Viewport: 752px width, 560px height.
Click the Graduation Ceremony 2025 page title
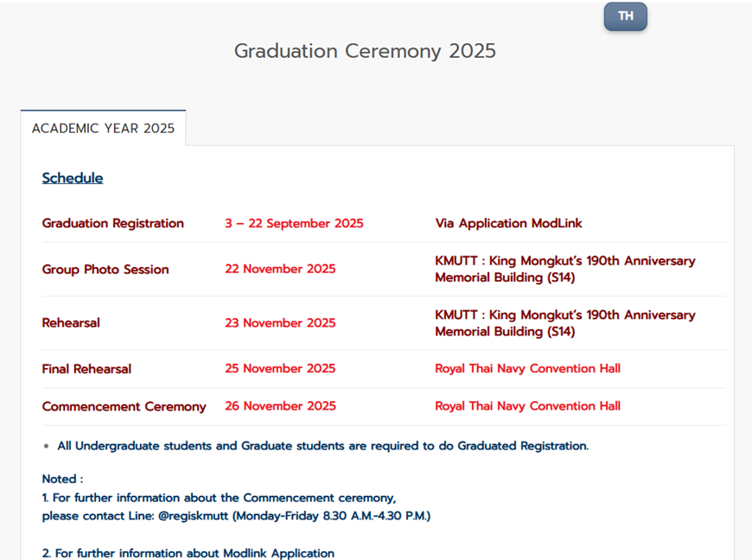coord(365,51)
